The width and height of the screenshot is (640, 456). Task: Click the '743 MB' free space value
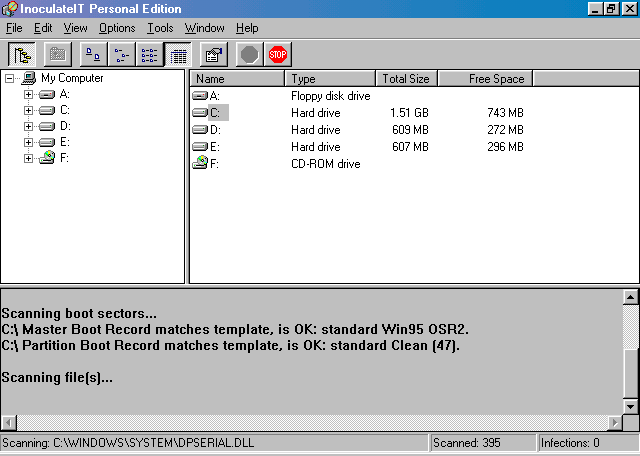(505, 113)
